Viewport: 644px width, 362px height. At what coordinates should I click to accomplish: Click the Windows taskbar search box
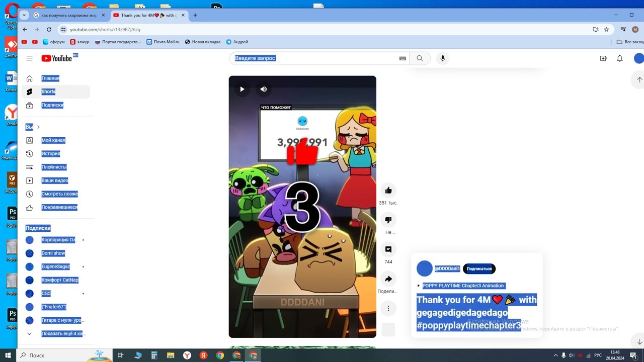pyautogui.click(x=64, y=355)
